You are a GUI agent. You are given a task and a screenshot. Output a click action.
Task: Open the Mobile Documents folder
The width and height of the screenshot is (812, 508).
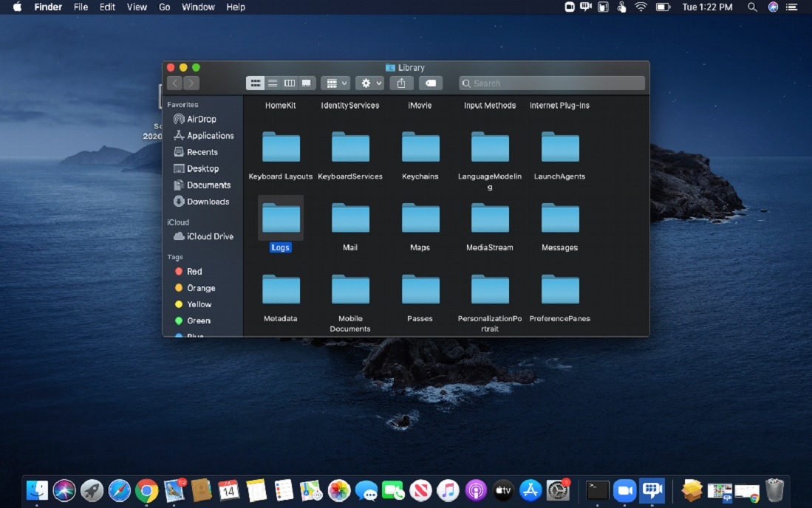tap(351, 289)
